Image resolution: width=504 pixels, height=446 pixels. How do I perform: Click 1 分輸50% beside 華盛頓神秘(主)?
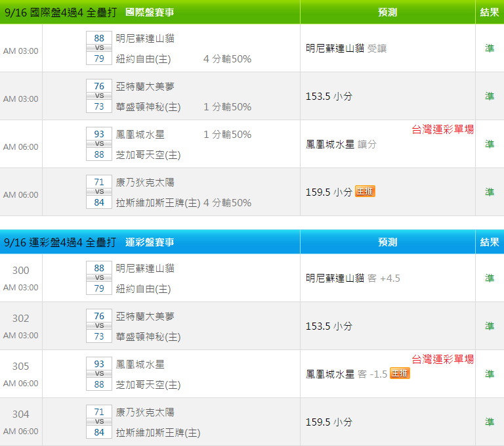click(x=227, y=107)
